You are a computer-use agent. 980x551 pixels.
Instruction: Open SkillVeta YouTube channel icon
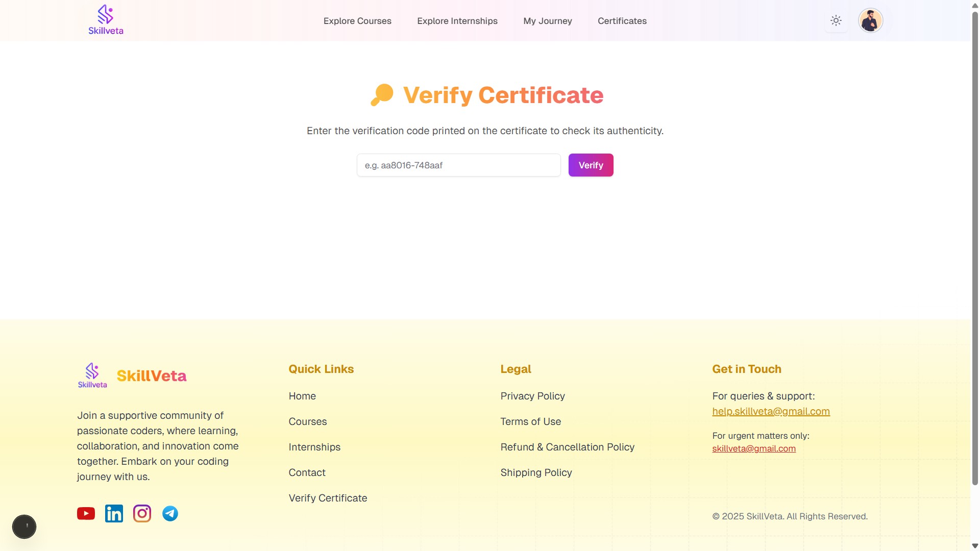point(86,513)
